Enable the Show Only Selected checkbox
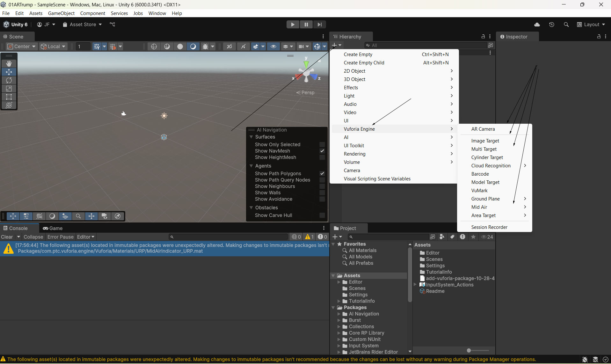 (x=322, y=145)
